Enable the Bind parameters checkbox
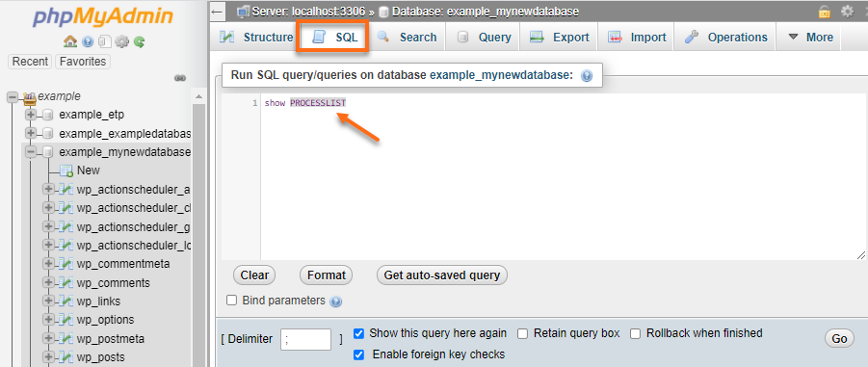This screenshot has width=868, height=367. 232,301
